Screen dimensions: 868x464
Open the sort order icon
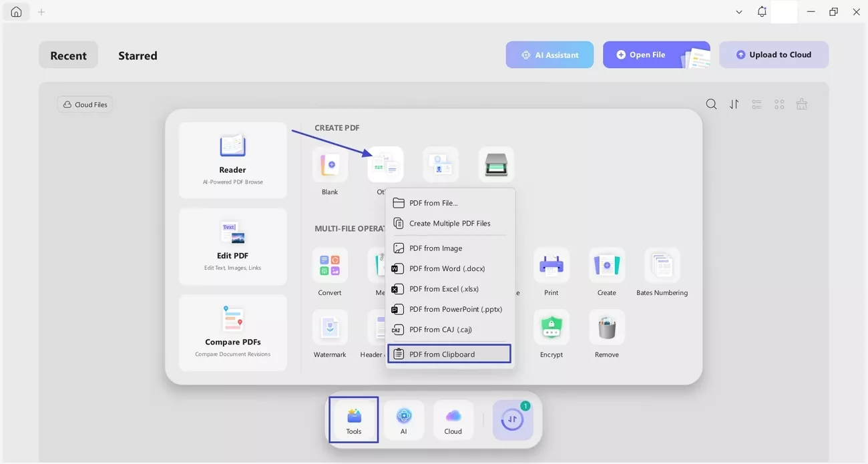(x=734, y=104)
